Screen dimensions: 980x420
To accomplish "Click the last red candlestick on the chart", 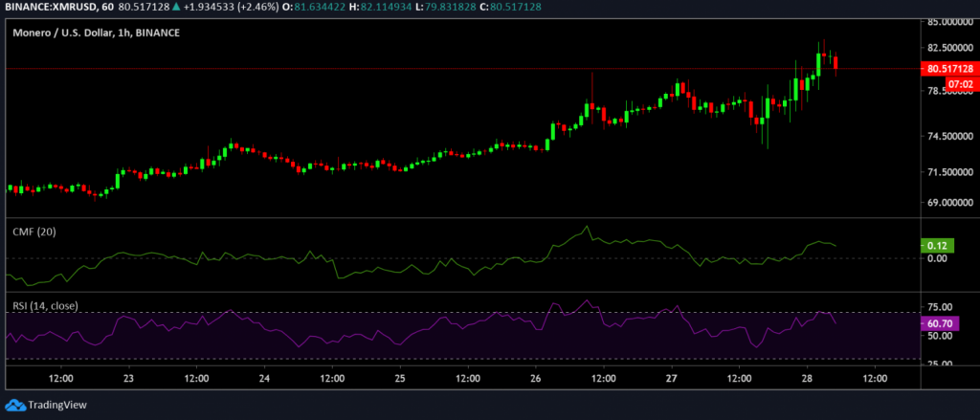I will tap(835, 62).
